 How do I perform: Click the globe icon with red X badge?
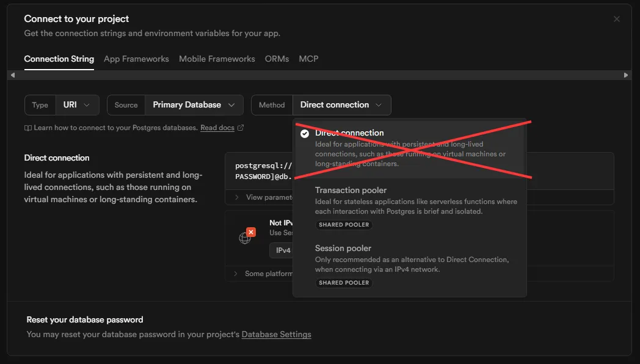coord(245,237)
